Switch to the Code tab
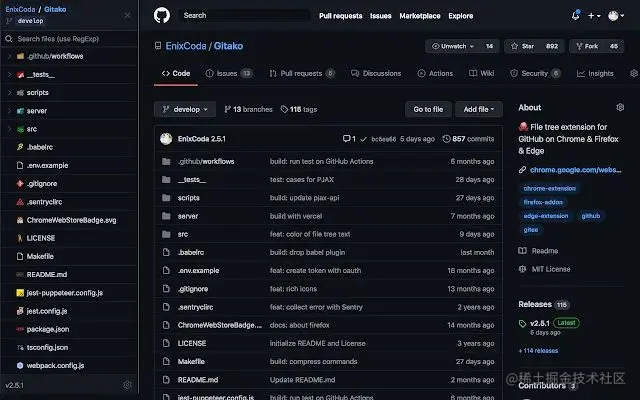 [176, 73]
